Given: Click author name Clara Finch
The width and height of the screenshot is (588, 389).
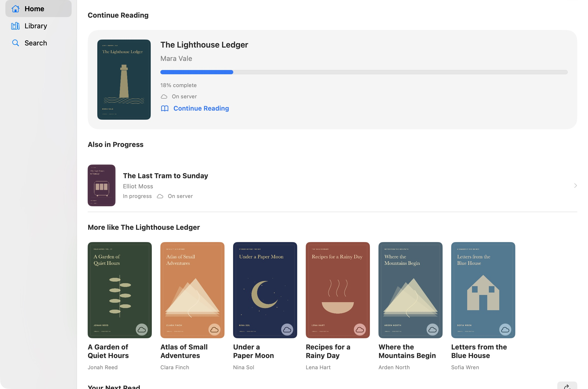Looking at the screenshot, I should pyautogui.click(x=175, y=367).
